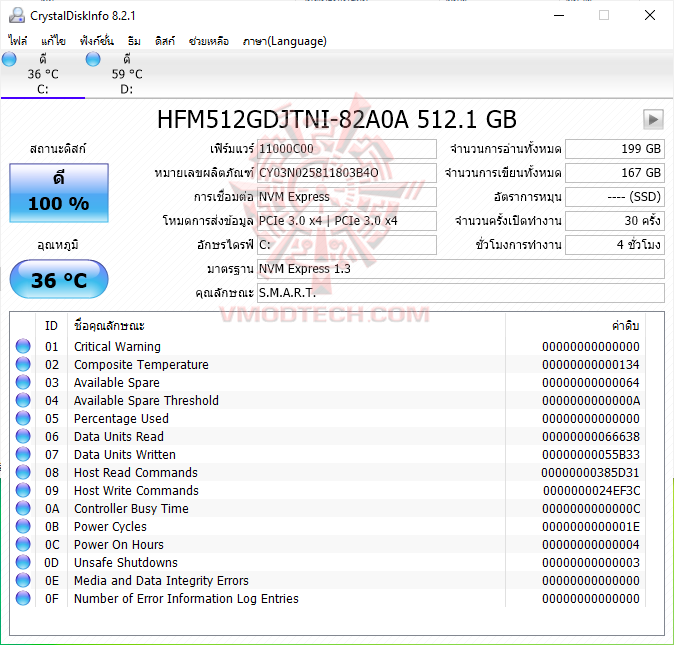Click the ID column header
This screenshot has width=674, height=645.
click(x=52, y=326)
